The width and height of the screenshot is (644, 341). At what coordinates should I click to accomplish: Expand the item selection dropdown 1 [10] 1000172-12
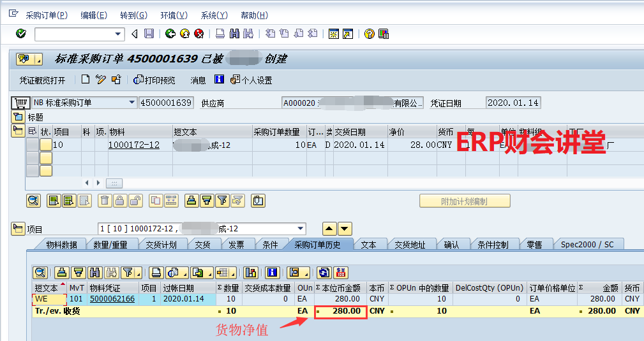301,229
